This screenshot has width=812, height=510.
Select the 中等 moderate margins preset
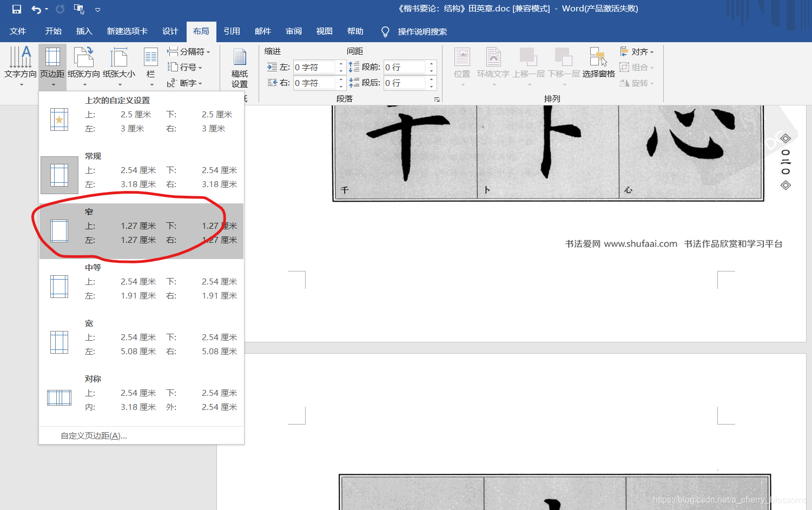141,287
